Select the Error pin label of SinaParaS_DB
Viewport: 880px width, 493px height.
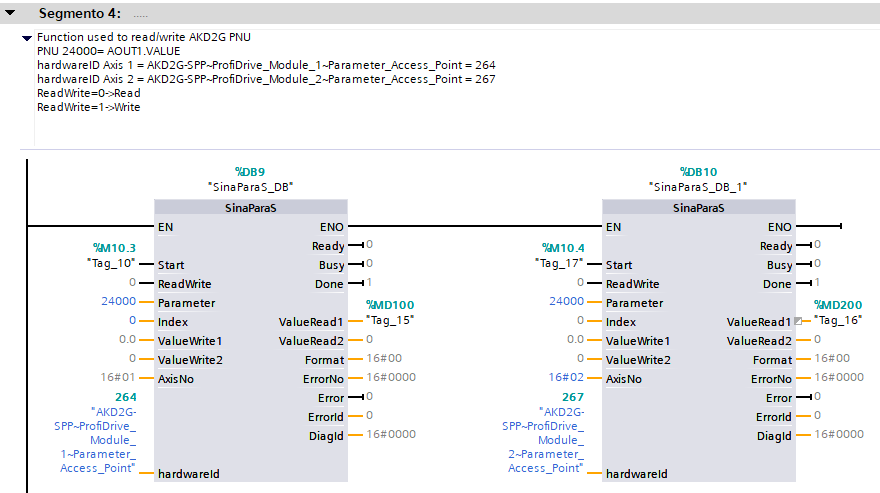tap(331, 398)
